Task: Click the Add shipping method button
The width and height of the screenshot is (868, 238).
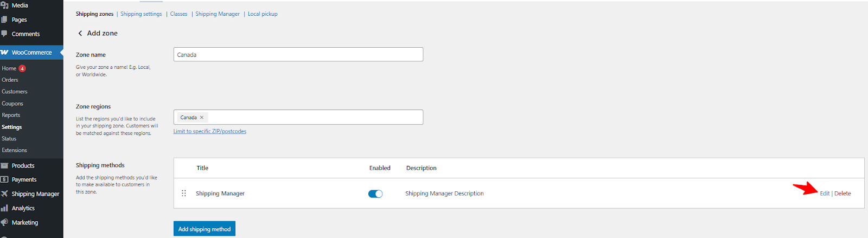Action: coord(205,229)
